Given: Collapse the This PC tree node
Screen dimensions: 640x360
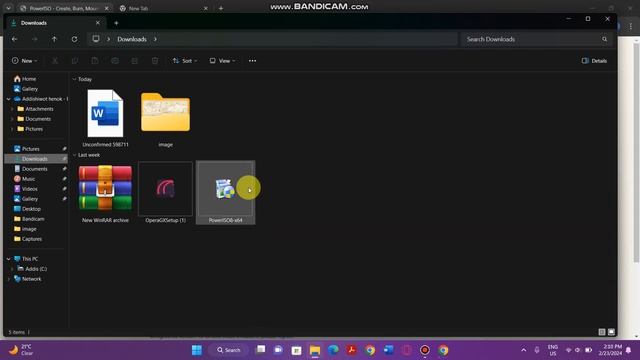Looking at the screenshot, I should click(9, 259).
